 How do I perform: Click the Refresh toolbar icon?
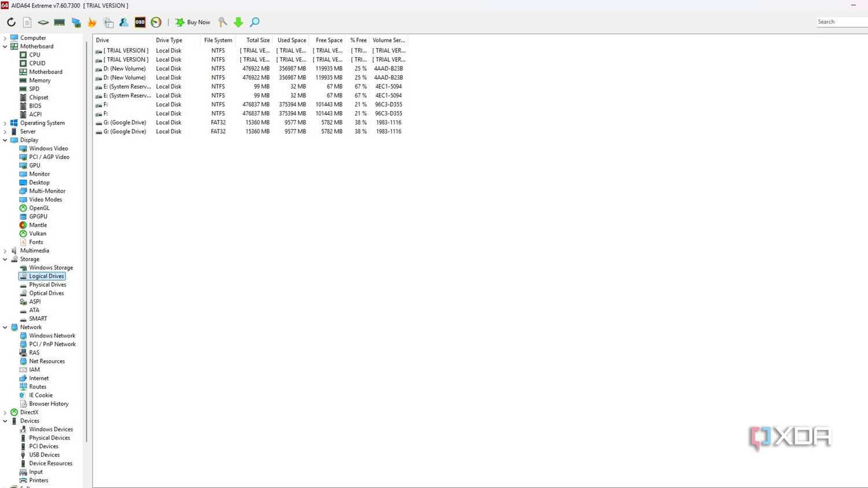tap(11, 22)
